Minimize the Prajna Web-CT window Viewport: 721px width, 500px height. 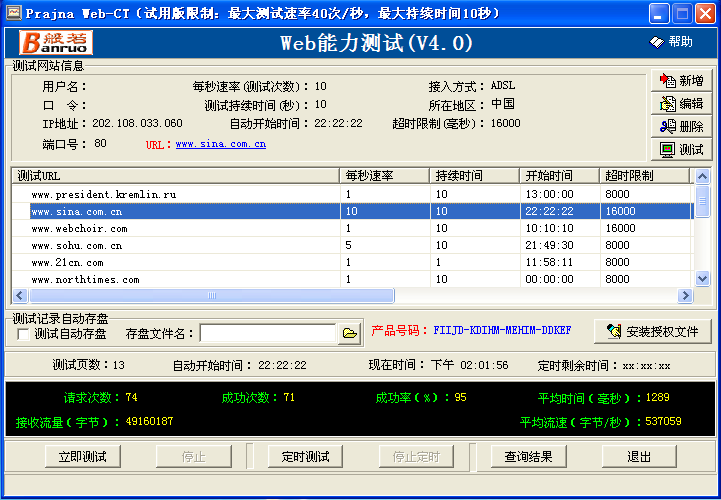(659, 13)
